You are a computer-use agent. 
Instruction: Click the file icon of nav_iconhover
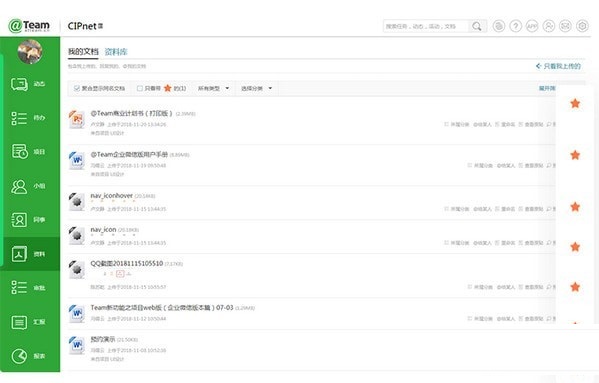76,201
